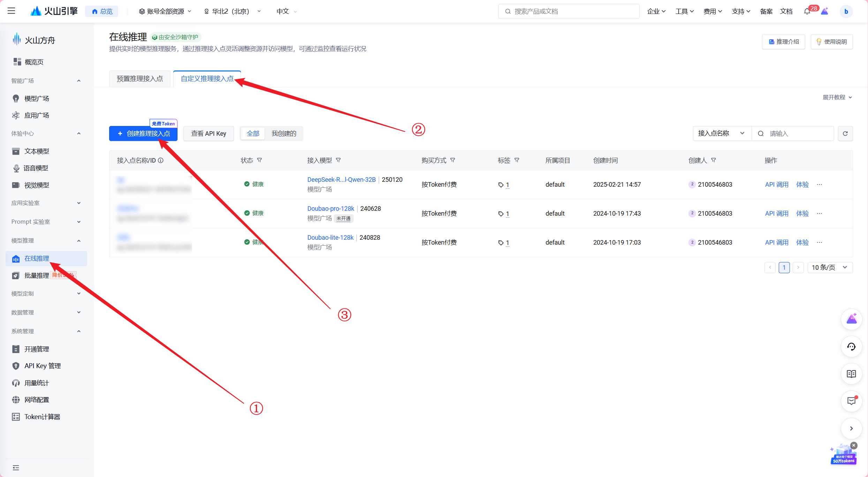Expand 展开教程 section
Viewport: 868px width, 477px height.
pos(837,97)
